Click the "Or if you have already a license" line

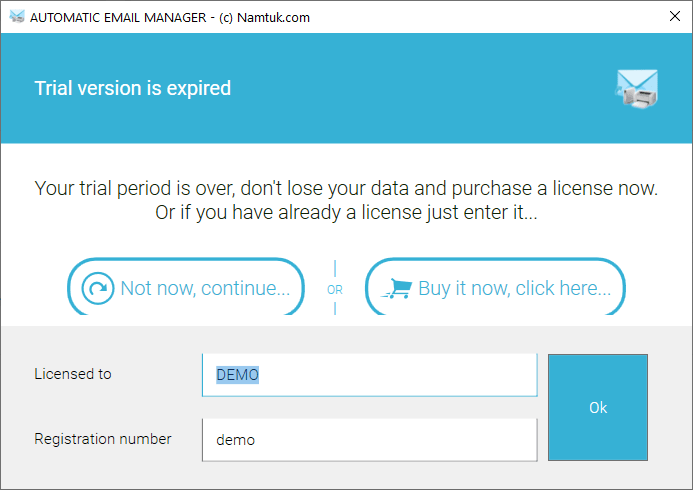point(346,213)
